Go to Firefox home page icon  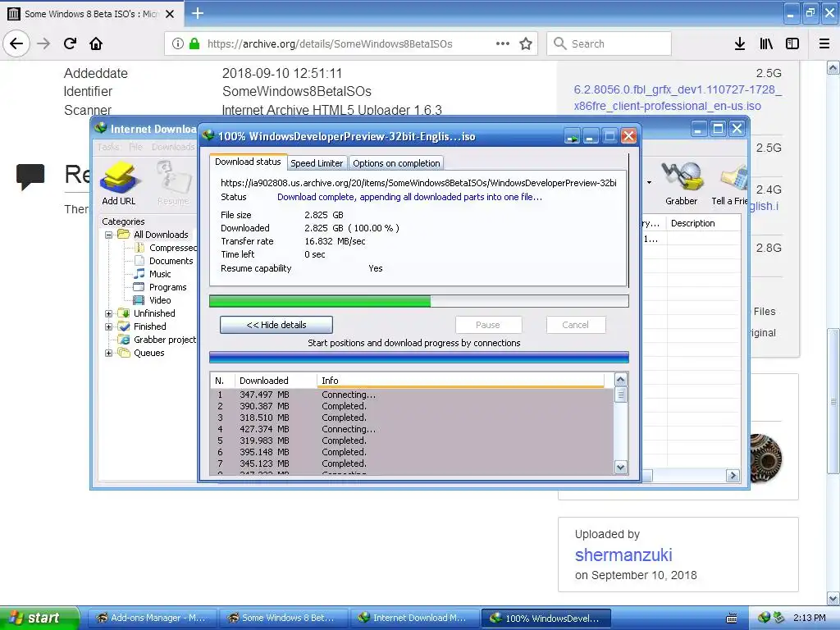(96, 43)
